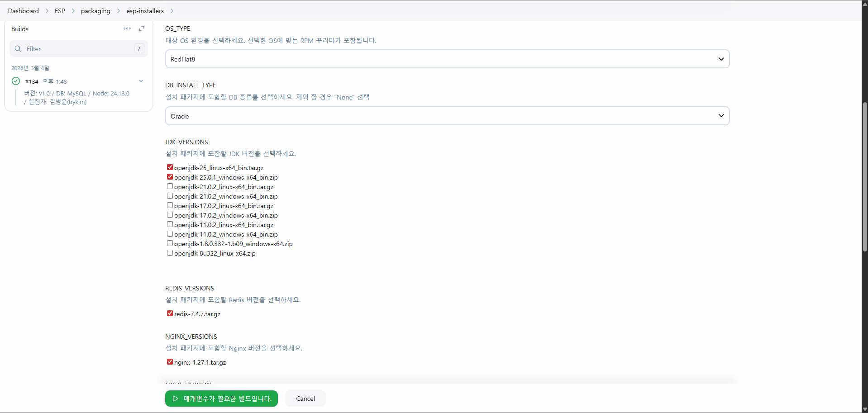Check openjdk-11.0.2_linux-x64_bin.tar.gz
Screen dimensions: 868x413
[x=170, y=224]
